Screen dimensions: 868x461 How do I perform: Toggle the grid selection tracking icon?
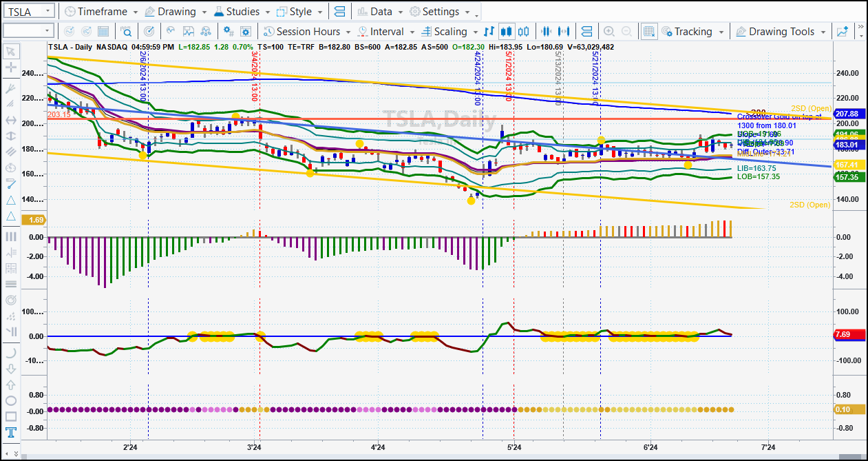click(649, 32)
